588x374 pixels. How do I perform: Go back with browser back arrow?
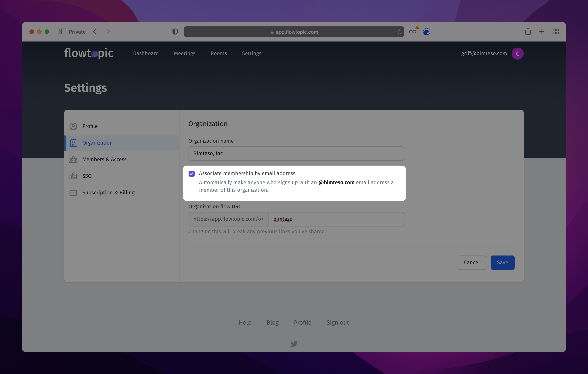95,32
